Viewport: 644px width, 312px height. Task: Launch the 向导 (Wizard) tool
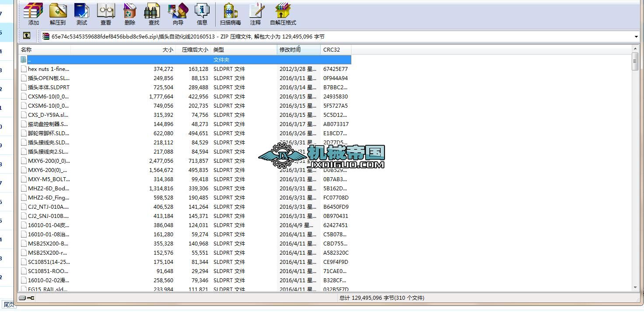pos(178,14)
